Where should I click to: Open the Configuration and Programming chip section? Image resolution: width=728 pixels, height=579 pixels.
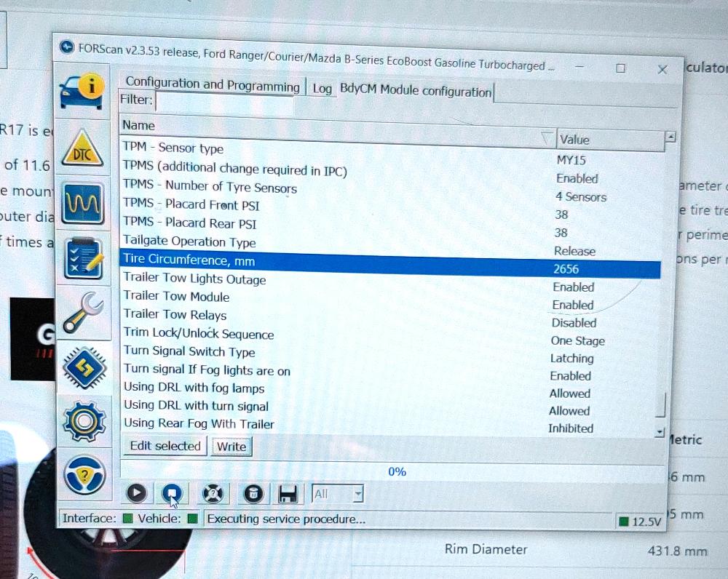(84, 368)
